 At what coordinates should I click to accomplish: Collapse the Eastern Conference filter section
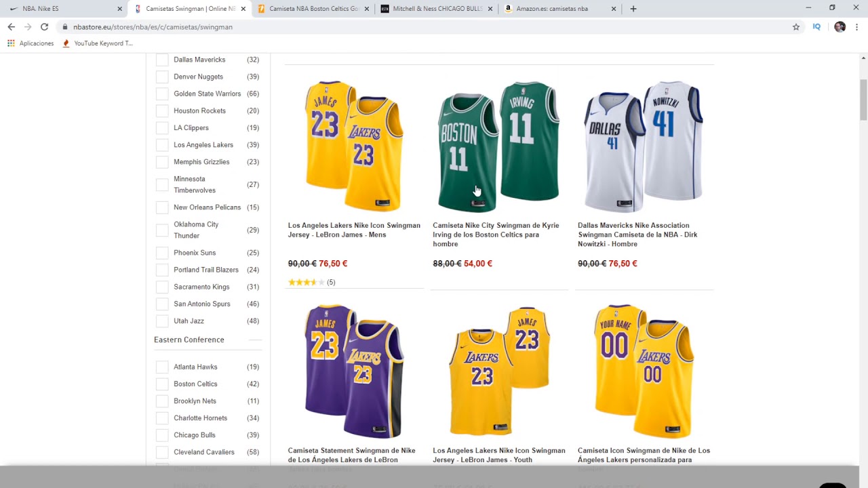pyautogui.click(x=255, y=340)
